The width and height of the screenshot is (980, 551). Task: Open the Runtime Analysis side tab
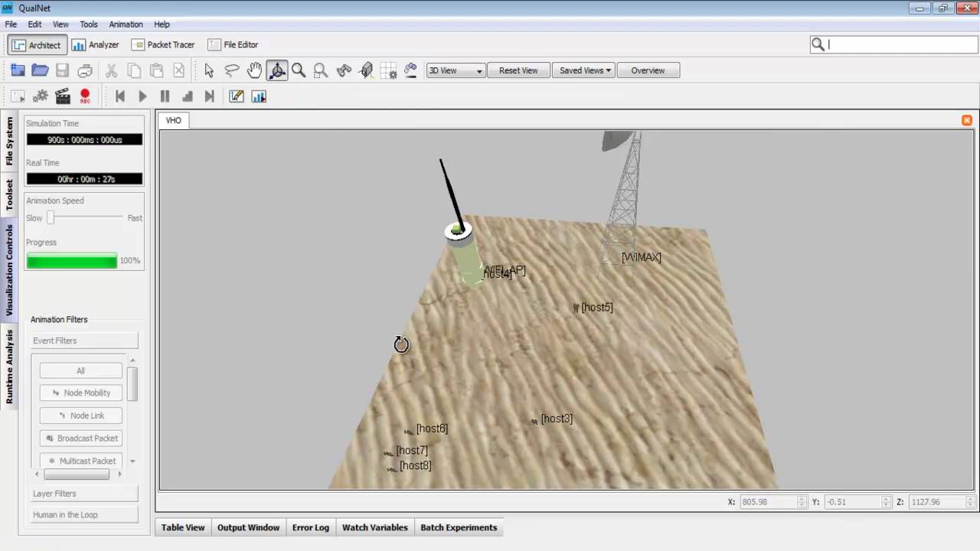pos(9,367)
